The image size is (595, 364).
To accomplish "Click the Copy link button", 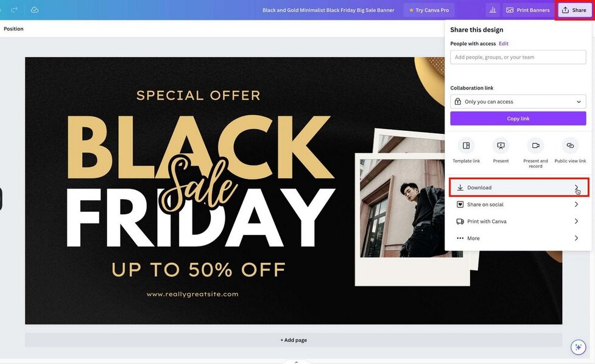I will tap(518, 119).
